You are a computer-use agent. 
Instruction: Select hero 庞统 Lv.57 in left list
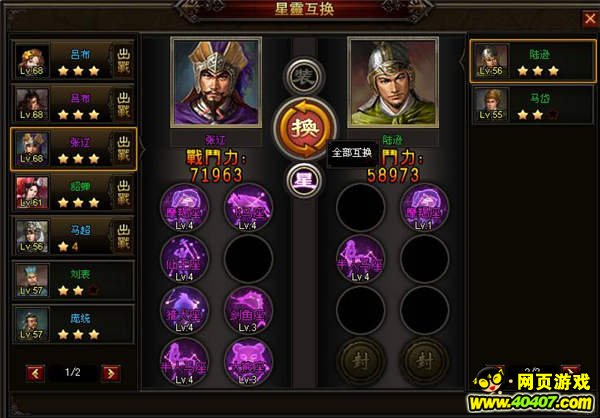(73, 325)
